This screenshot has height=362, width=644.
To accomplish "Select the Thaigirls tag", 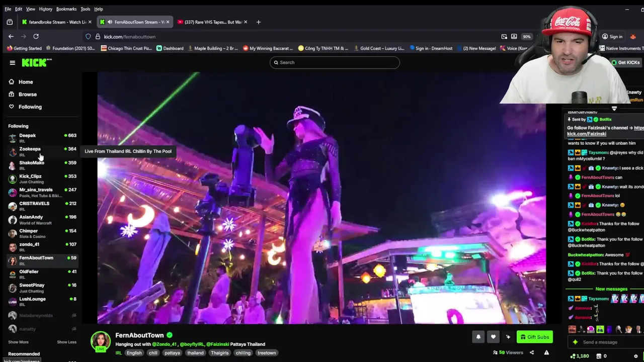I will click(x=219, y=353).
